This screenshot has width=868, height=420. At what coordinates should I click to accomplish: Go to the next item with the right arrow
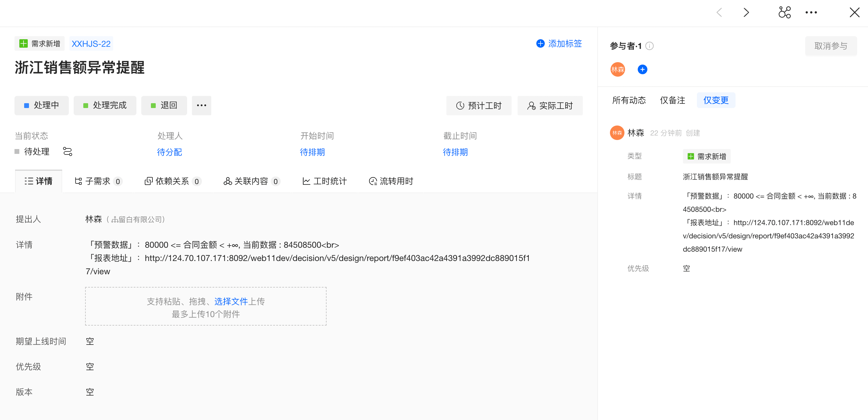[x=746, y=12]
